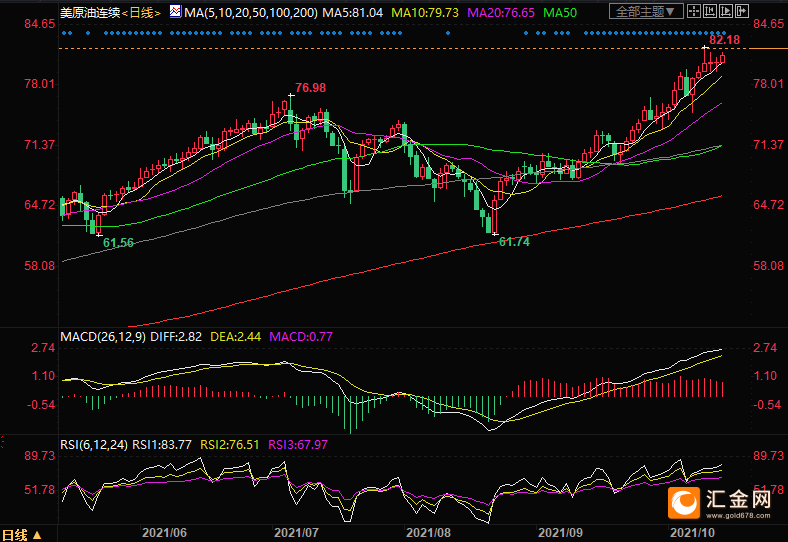Screen dimensions: 788x542
Task: Click the 61.74 low price label
Action: click(514, 242)
